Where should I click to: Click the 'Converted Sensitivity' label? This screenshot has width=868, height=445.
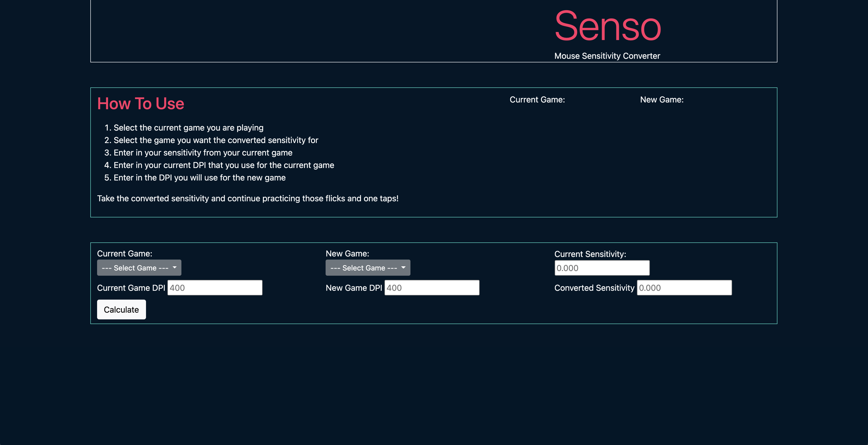click(594, 288)
